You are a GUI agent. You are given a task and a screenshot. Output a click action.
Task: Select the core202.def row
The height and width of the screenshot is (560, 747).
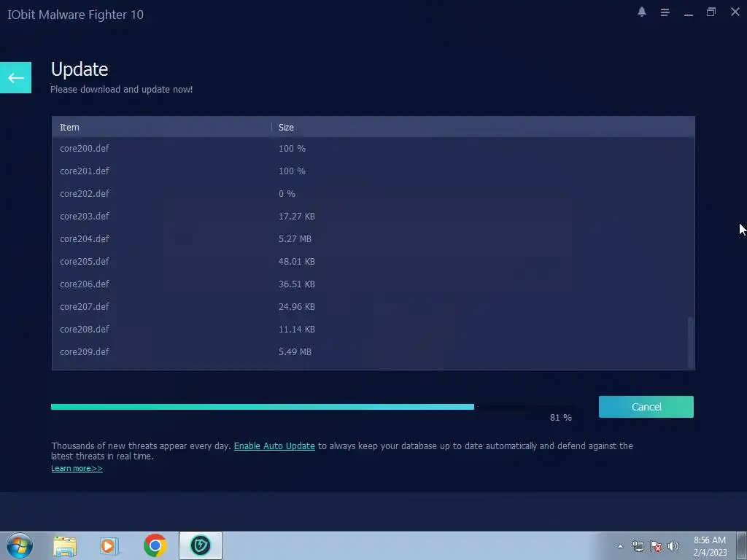373,194
